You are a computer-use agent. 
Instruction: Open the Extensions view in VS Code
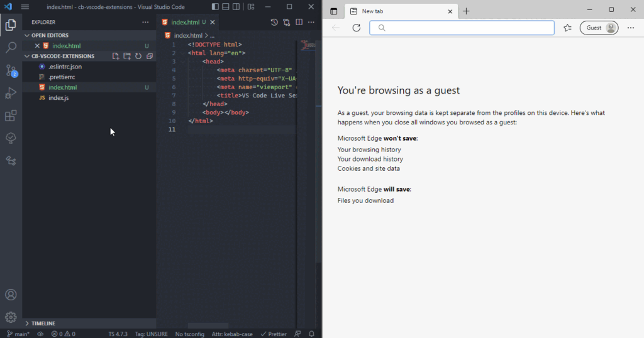pos(11,116)
